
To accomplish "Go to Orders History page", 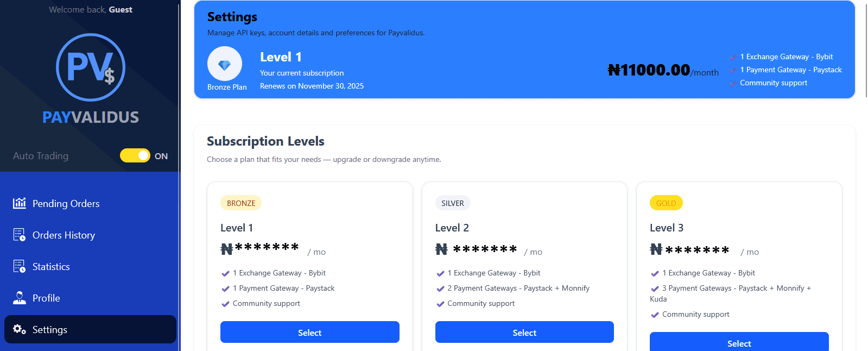I will [x=64, y=235].
